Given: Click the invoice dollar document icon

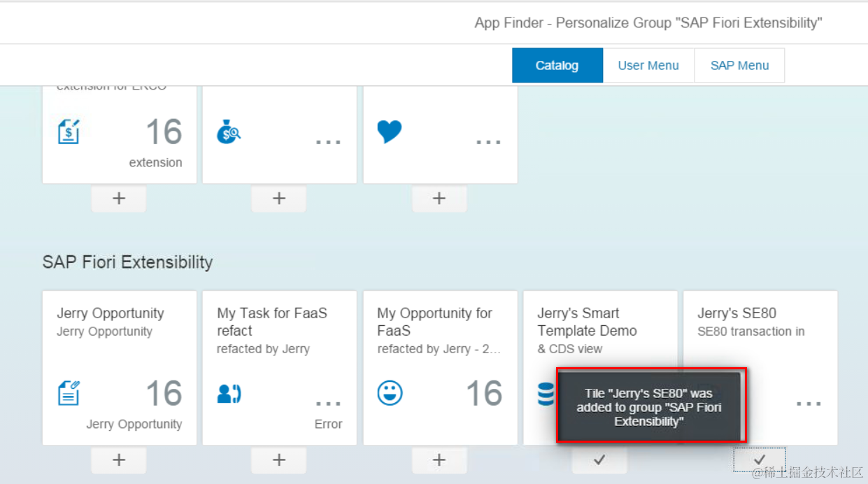Looking at the screenshot, I should click(x=69, y=131).
